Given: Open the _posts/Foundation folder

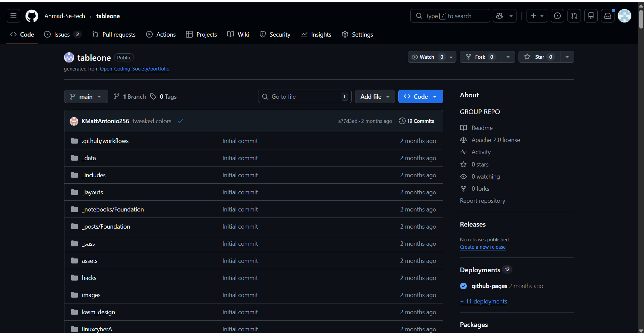Looking at the screenshot, I should click(x=106, y=227).
